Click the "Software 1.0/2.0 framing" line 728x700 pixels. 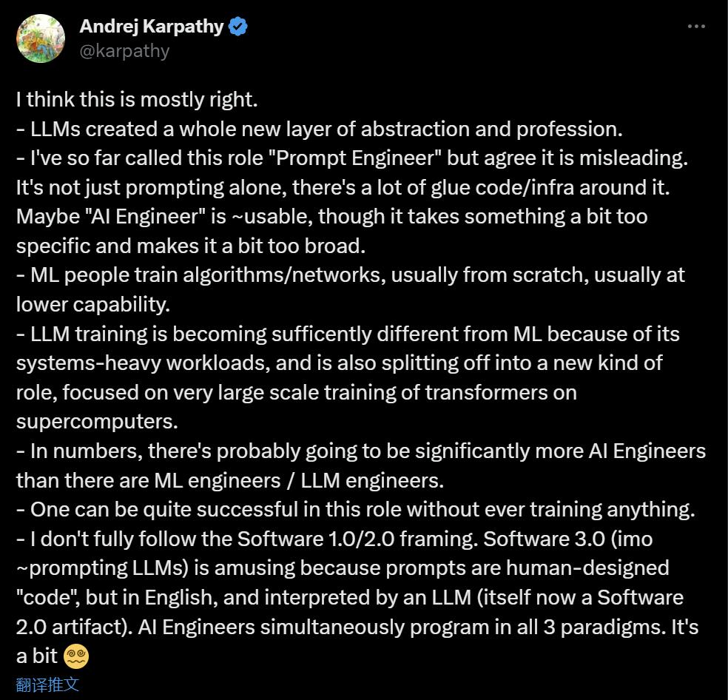[334, 539]
